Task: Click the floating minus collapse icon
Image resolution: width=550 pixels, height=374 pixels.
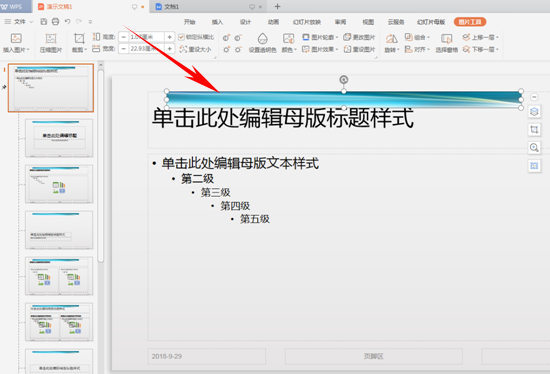Action: [x=534, y=97]
